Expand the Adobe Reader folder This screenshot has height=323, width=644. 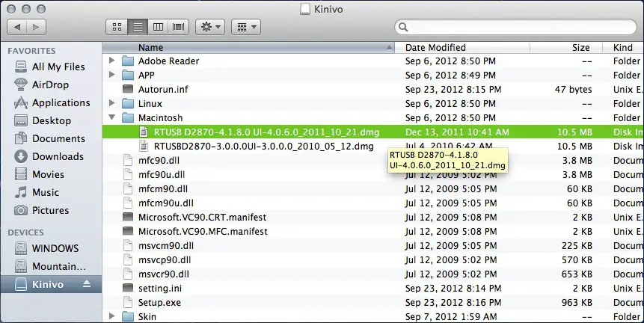[x=111, y=61]
